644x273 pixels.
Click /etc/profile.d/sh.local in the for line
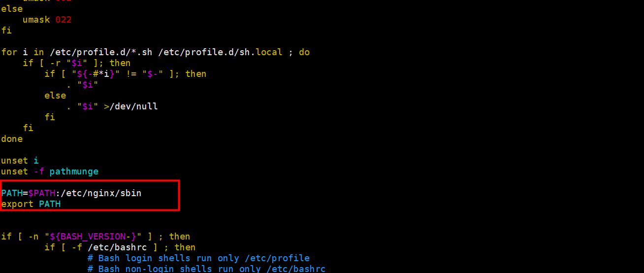click(220, 52)
